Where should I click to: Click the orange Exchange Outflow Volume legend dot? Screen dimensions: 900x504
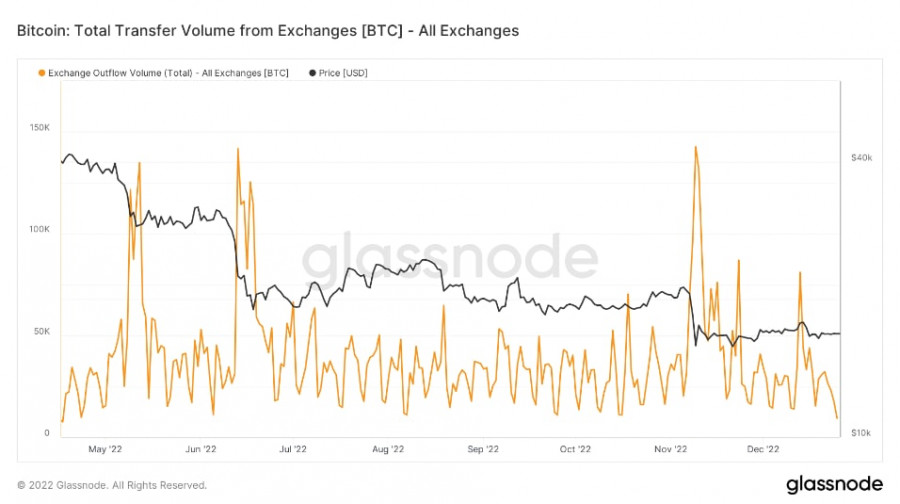(x=41, y=73)
